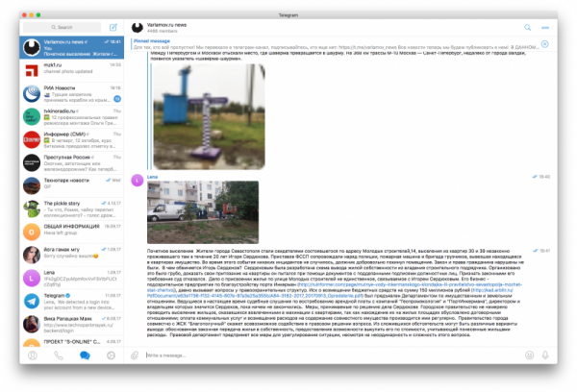Click the black Преступная Россия avatar
577x392 pixels.
[32, 163]
